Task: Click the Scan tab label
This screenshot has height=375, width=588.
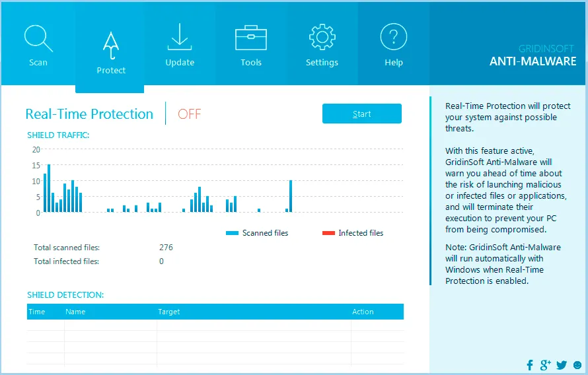Action: [x=38, y=63]
